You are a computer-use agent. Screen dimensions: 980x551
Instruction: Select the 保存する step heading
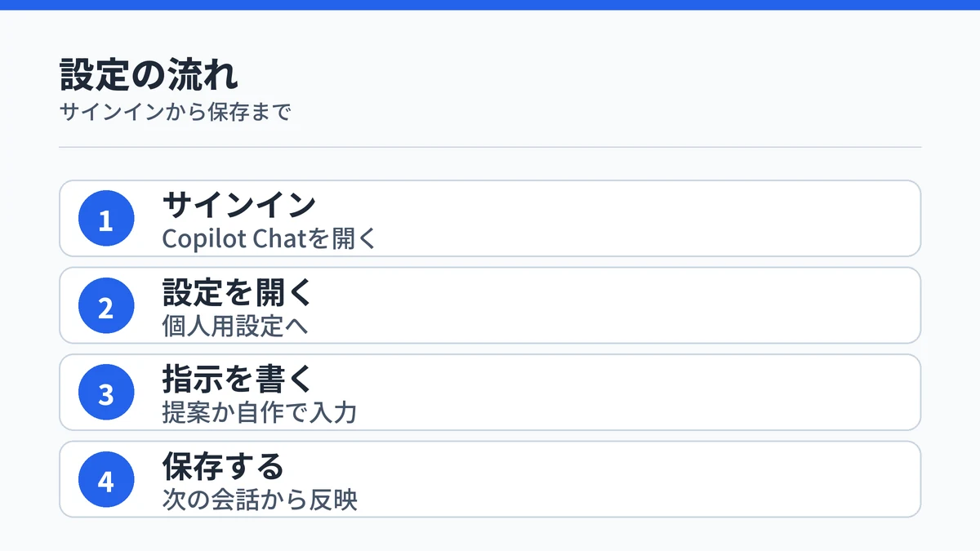223,465
